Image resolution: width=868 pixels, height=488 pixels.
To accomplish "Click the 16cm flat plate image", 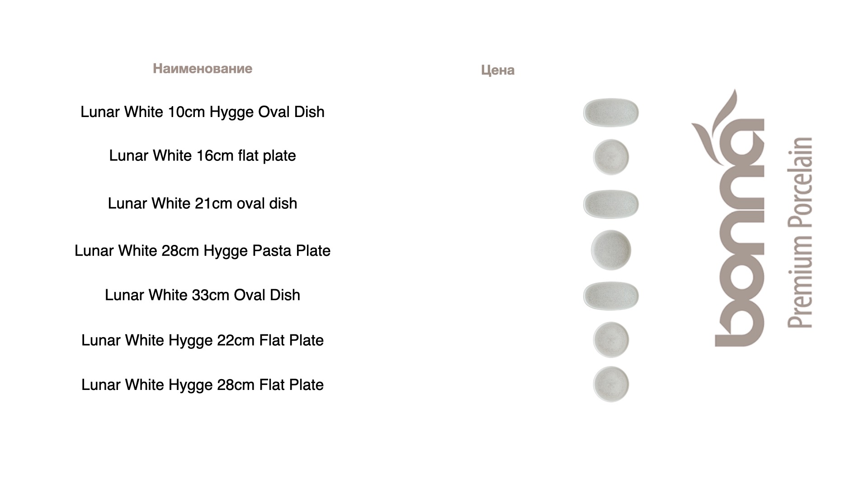I will point(611,157).
